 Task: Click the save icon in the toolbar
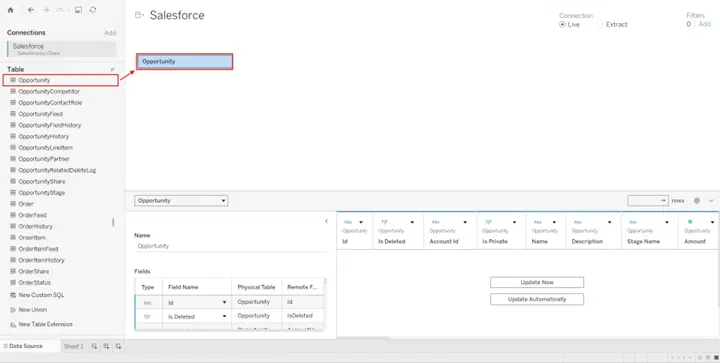(79, 10)
